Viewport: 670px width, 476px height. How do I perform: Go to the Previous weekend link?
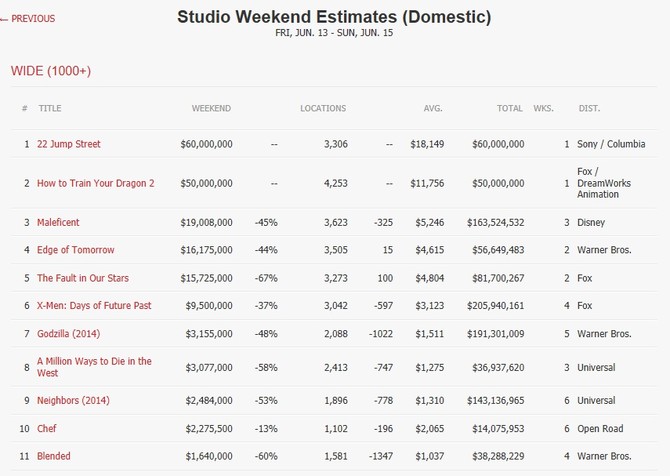pyautogui.click(x=31, y=19)
